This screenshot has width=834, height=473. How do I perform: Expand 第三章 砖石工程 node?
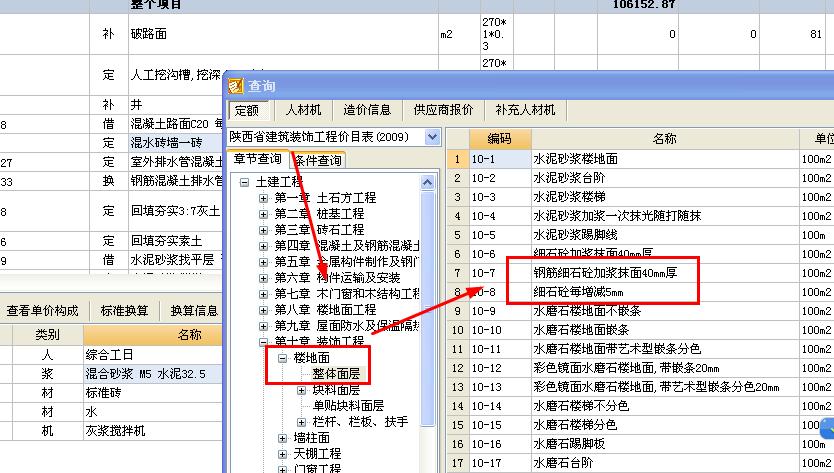(263, 230)
